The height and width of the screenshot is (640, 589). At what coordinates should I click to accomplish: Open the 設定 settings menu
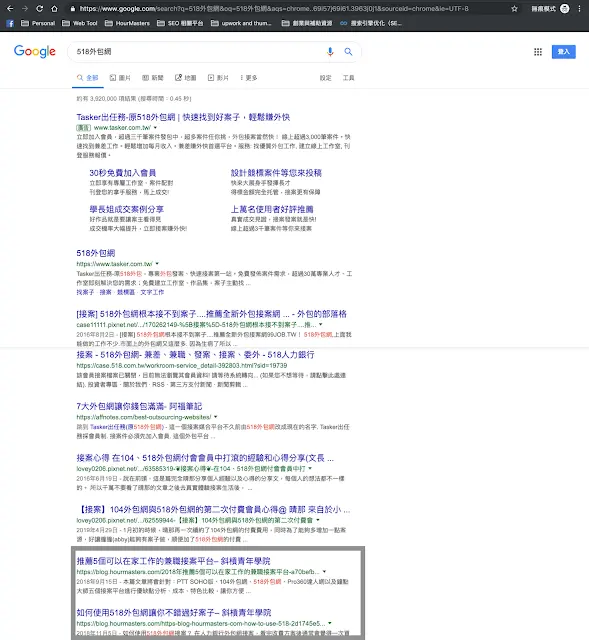325,78
